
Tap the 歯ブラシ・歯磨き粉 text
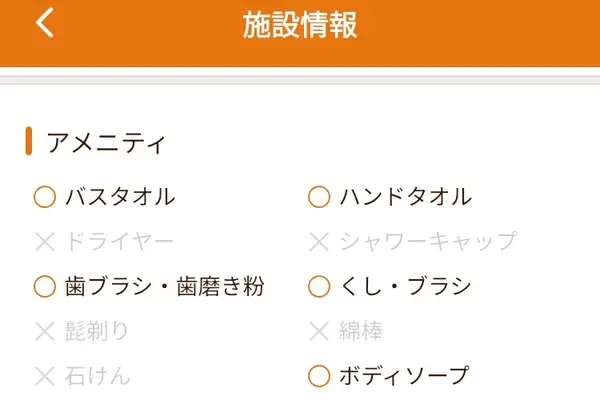pos(164,287)
